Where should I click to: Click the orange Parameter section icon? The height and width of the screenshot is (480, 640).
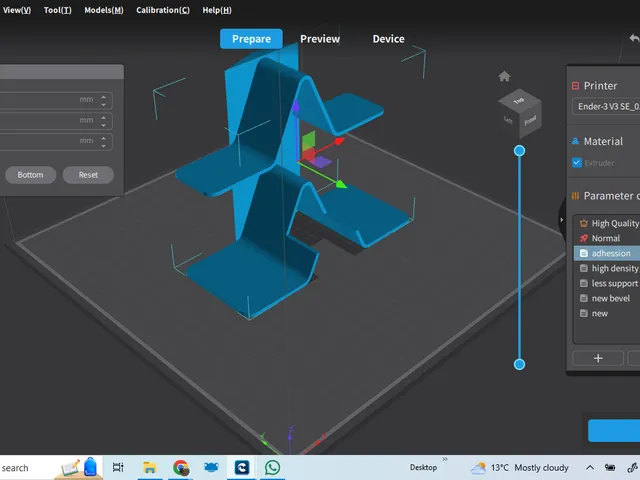(x=576, y=196)
